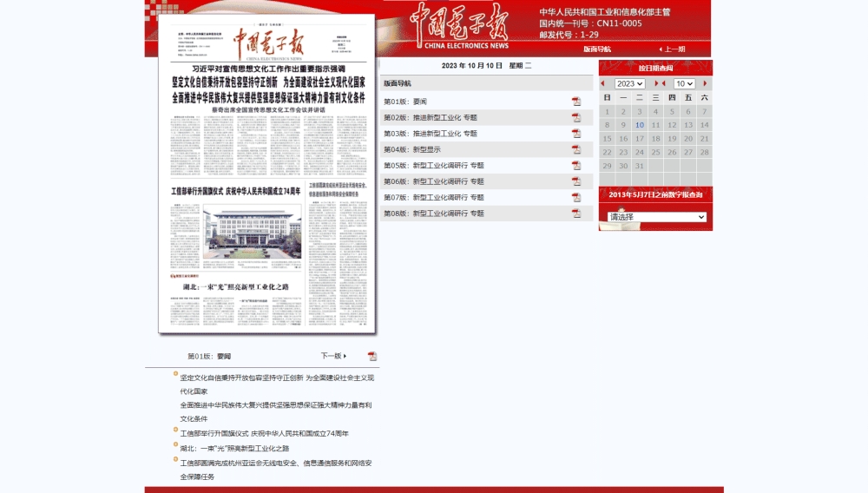Click article line 全面推进中华民族伟大复兴提供坚强思想保证
This screenshot has width=868, height=493.
(x=276, y=411)
